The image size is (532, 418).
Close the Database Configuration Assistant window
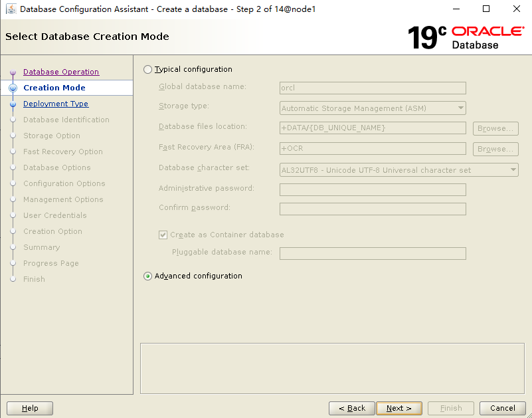tap(517, 9)
